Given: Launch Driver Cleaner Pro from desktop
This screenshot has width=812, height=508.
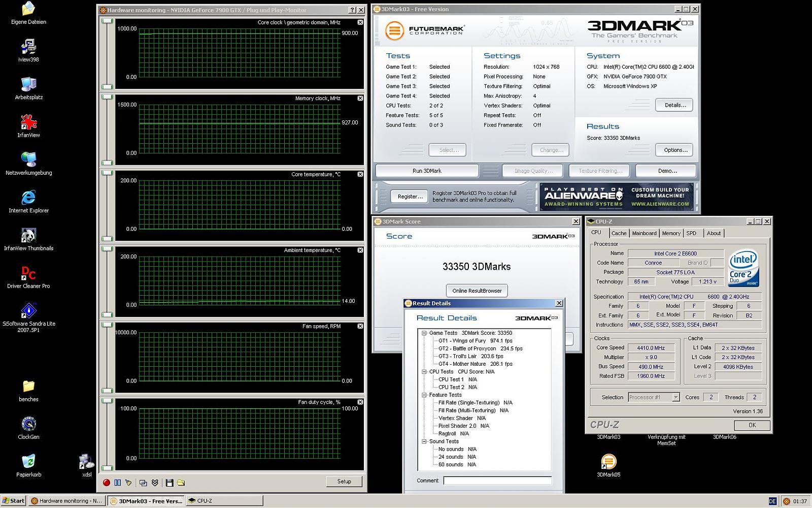Looking at the screenshot, I should 28,277.
